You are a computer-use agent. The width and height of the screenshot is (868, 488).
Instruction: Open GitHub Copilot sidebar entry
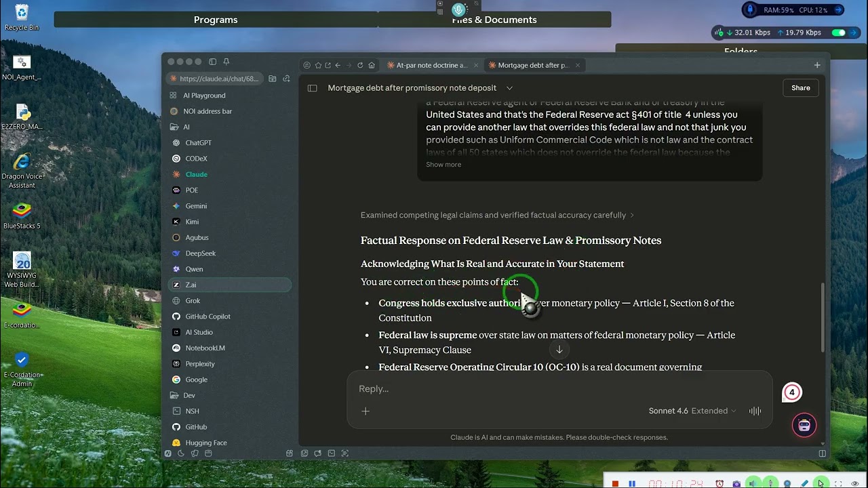[231, 317]
